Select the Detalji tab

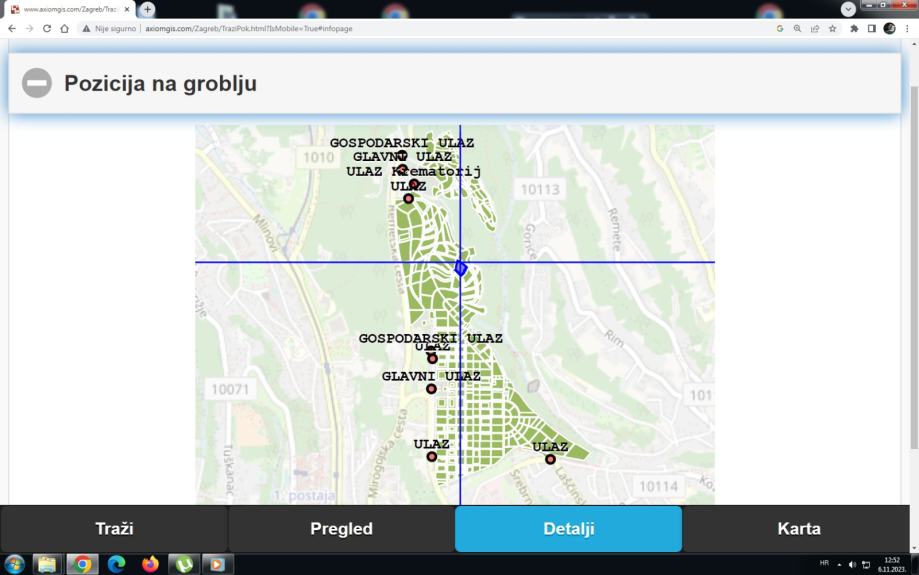[569, 529]
